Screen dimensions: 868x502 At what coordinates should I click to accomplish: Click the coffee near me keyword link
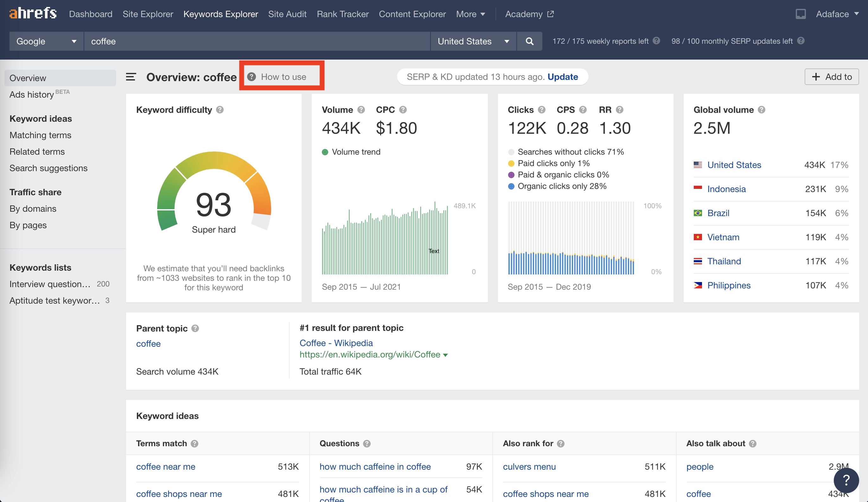[165, 467]
